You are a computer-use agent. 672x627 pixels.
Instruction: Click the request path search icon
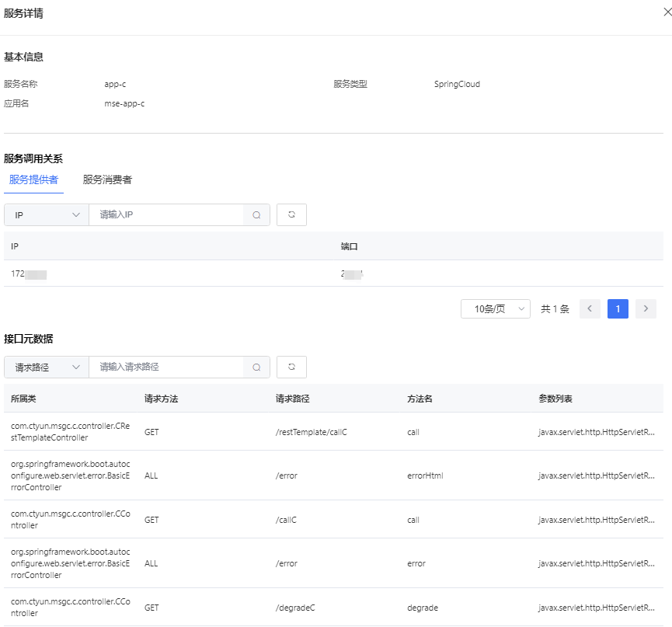coord(256,367)
